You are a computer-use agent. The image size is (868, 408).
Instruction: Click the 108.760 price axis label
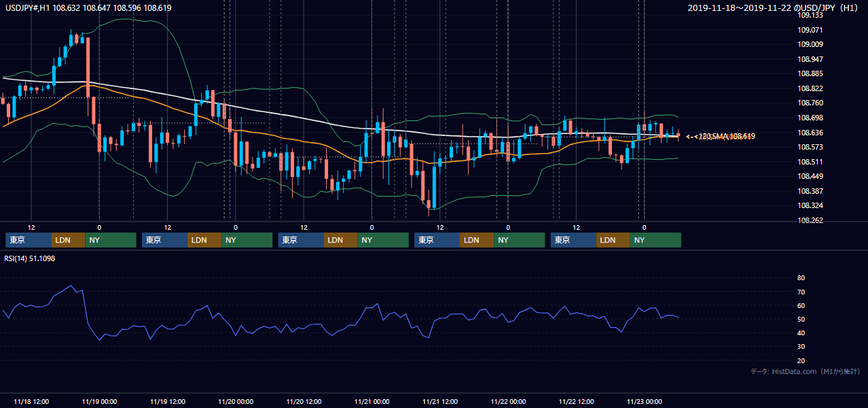pos(810,103)
